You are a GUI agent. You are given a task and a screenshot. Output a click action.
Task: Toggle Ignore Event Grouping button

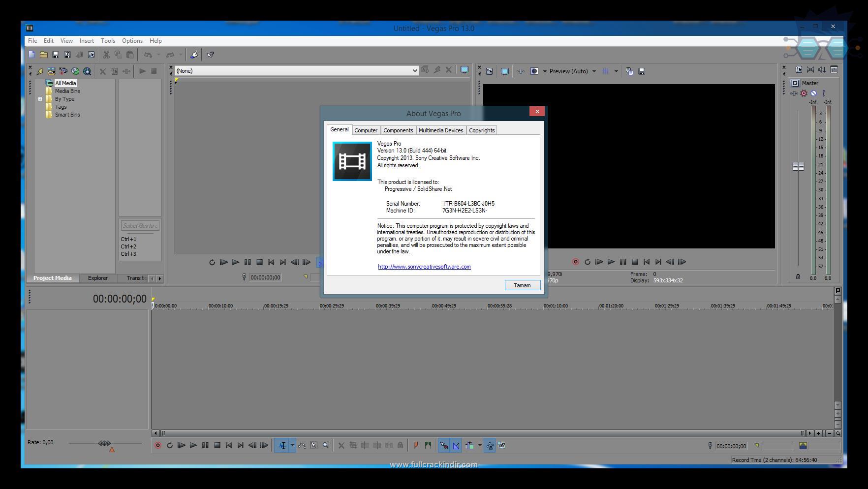click(502, 446)
